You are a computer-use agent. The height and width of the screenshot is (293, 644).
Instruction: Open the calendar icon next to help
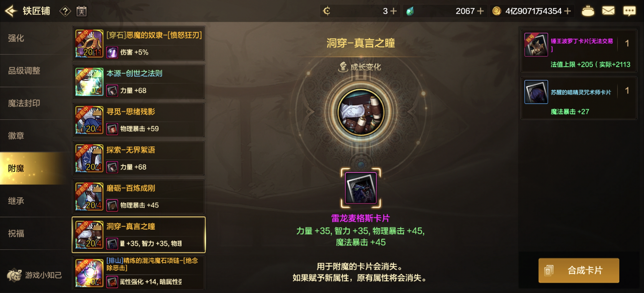[x=82, y=11]
